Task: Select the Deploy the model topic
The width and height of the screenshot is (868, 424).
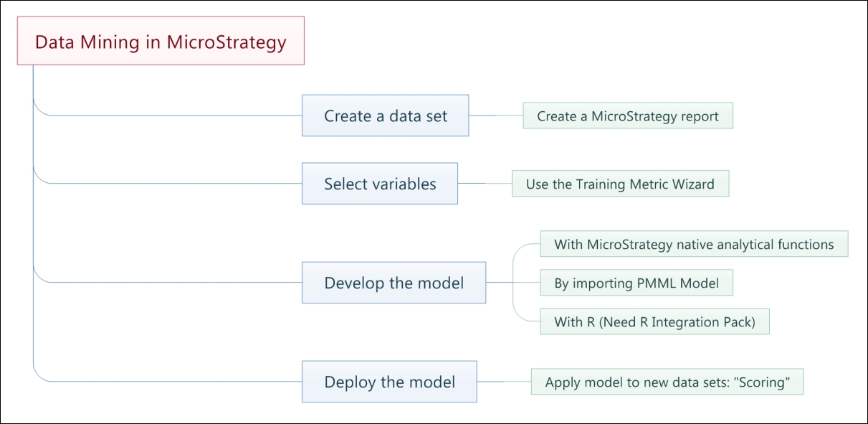Action: click(389, 382)
